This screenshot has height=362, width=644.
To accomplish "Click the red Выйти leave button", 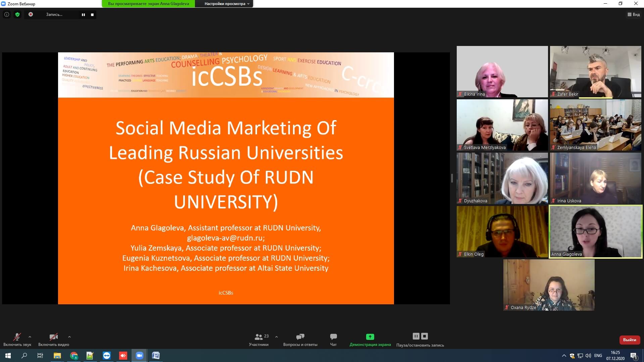I will (x=630, y=340).
